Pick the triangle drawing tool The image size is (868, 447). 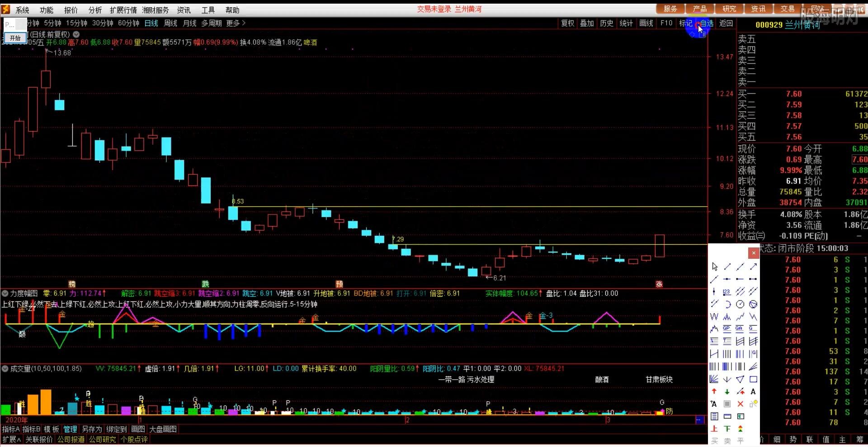740,379
